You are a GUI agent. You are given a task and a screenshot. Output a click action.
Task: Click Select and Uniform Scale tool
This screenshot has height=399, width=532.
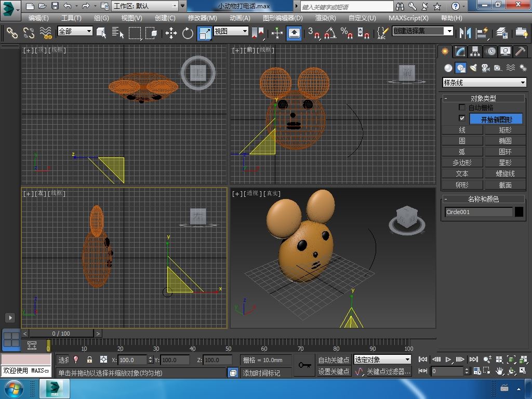205,33
